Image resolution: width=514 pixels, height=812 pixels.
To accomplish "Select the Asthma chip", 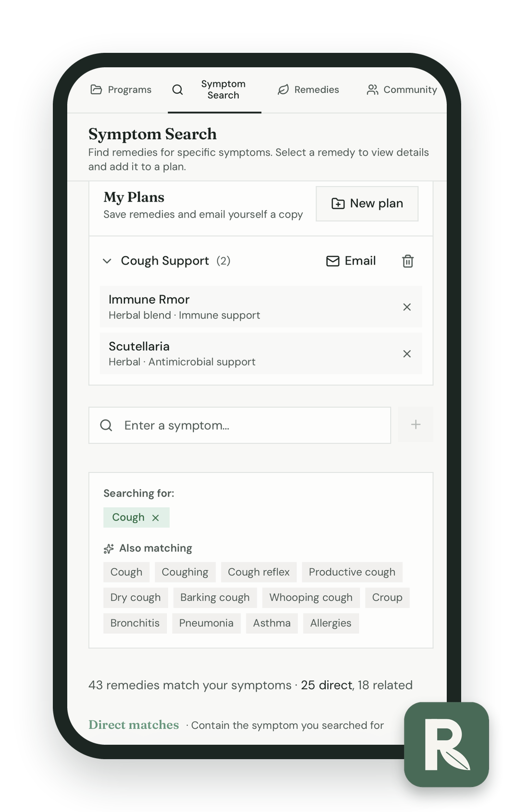I will tap(272, 623).
